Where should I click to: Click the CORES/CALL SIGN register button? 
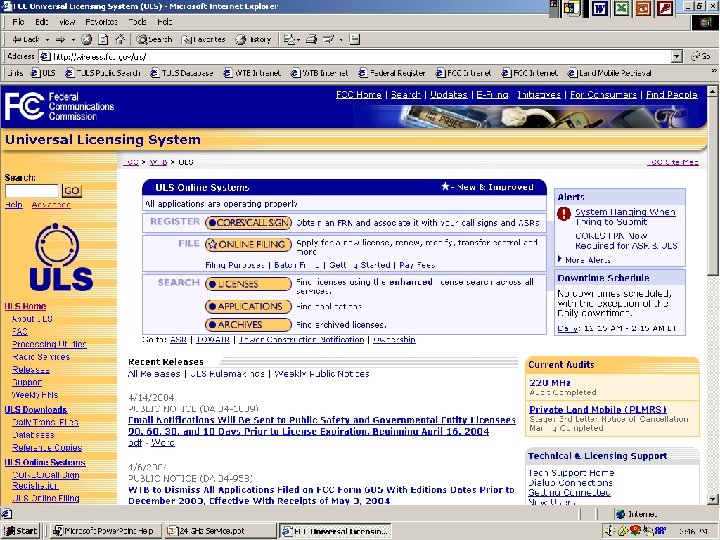248,223
